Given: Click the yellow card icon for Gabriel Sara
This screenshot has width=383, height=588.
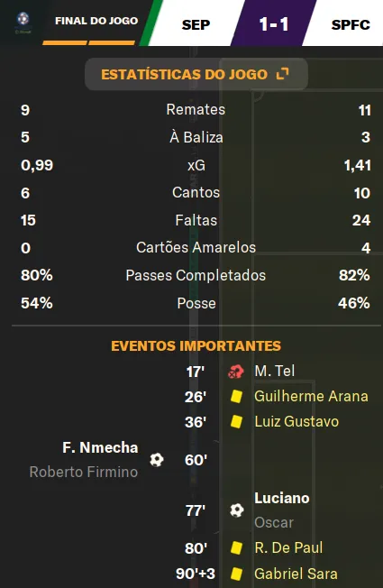Looking at the screenshot, I should point(236,574).
